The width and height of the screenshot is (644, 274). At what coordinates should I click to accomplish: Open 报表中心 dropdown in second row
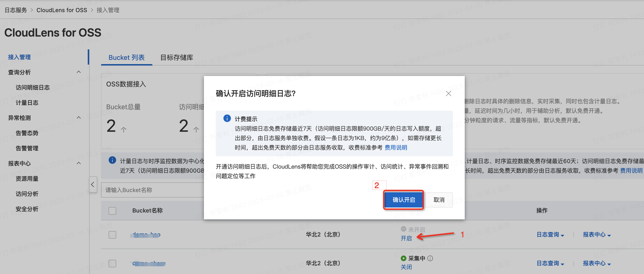597,263
